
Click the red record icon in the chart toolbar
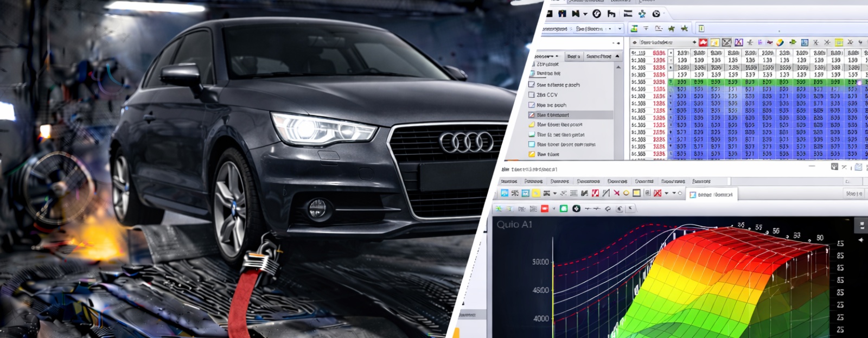tap(545, 209)
